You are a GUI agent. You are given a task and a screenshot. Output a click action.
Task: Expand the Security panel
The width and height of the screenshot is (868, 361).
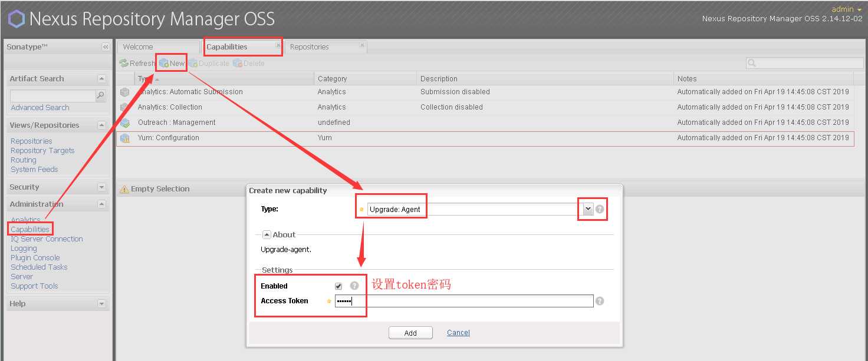(101, 187)
